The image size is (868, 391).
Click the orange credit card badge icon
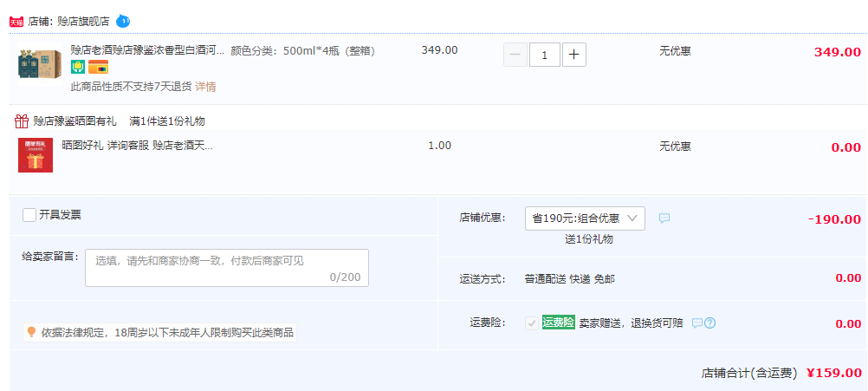click(x=98, y=67)
